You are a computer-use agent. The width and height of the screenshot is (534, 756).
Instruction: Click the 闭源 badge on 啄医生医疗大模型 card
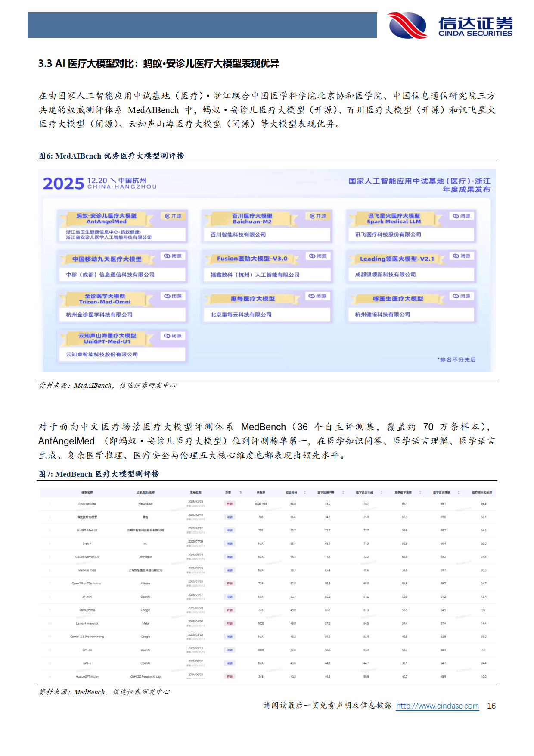pyautogui.click(x=462, y=296)
